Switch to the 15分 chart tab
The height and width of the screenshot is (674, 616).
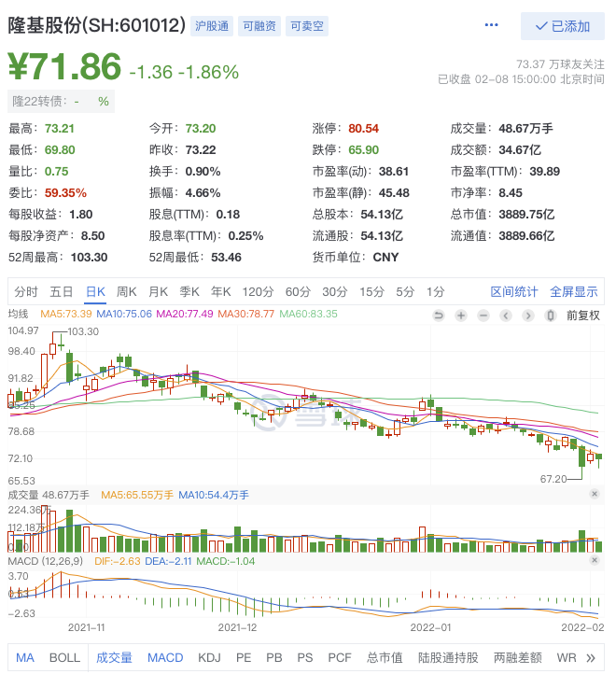click(371, 292)
